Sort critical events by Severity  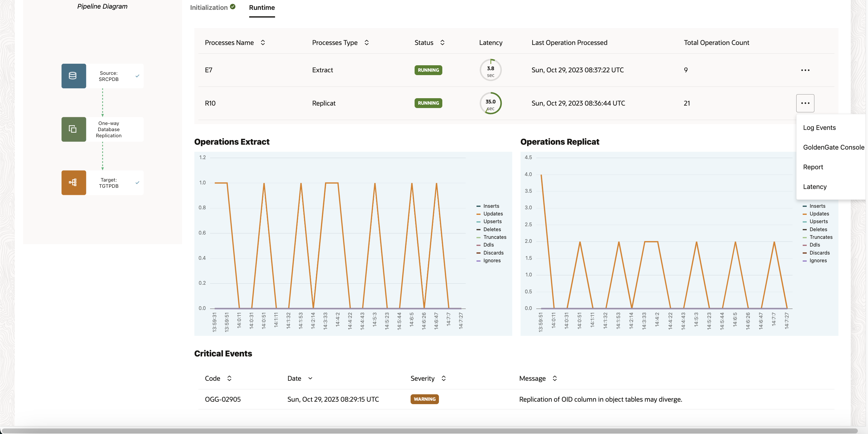[x=444, y=379]
